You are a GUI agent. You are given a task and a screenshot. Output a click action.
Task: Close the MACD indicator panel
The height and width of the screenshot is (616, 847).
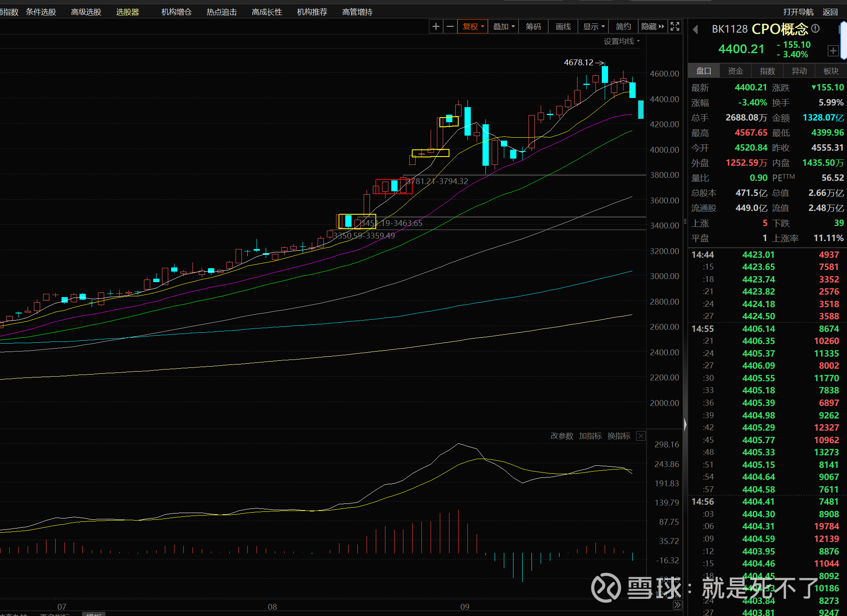(641, 436)
